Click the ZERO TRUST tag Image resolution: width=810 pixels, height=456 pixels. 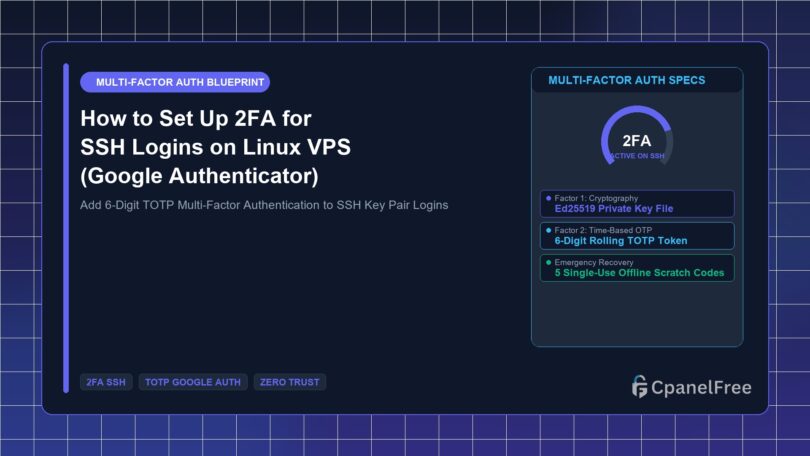tap(289, 382)
